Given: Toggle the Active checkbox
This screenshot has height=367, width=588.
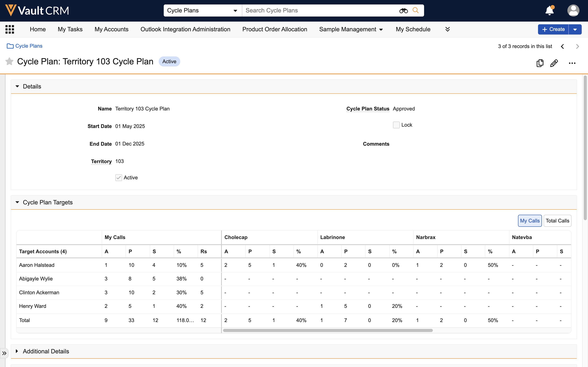Looking at the screenshot, I should [118, 178].
